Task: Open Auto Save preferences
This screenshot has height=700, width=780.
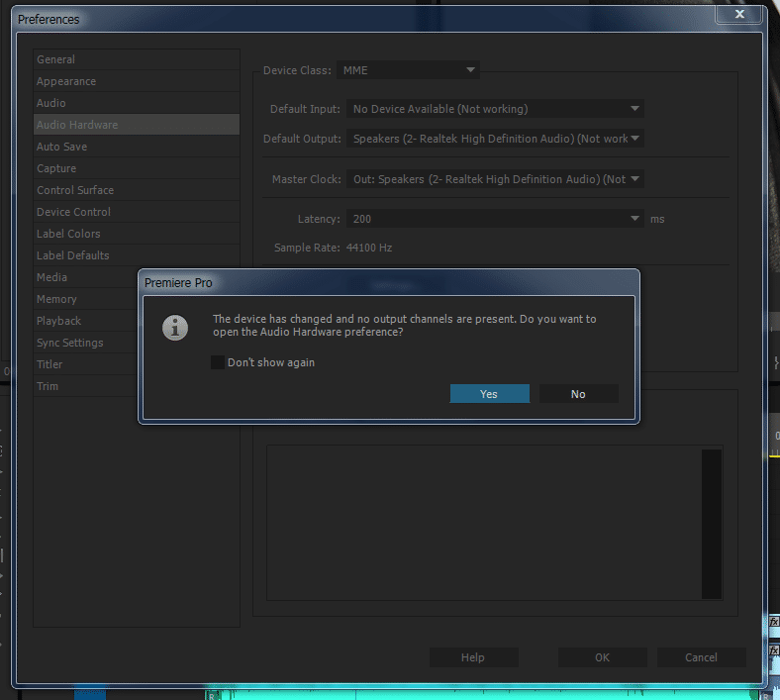Action: [137, 147]
